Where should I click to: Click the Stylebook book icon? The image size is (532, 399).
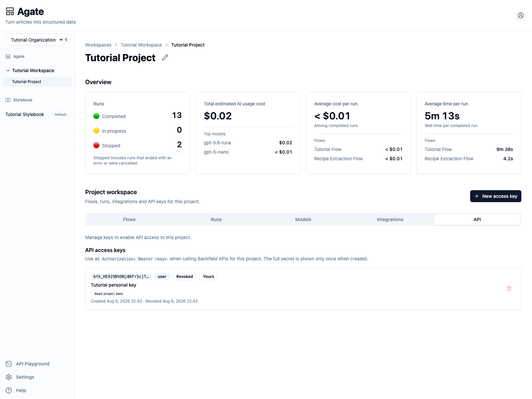click(x=8, y=100)
